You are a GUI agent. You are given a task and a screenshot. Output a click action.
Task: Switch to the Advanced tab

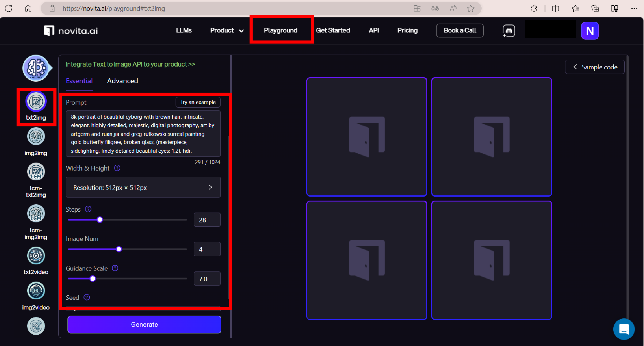pyautogui.click(x=122, y=81)
